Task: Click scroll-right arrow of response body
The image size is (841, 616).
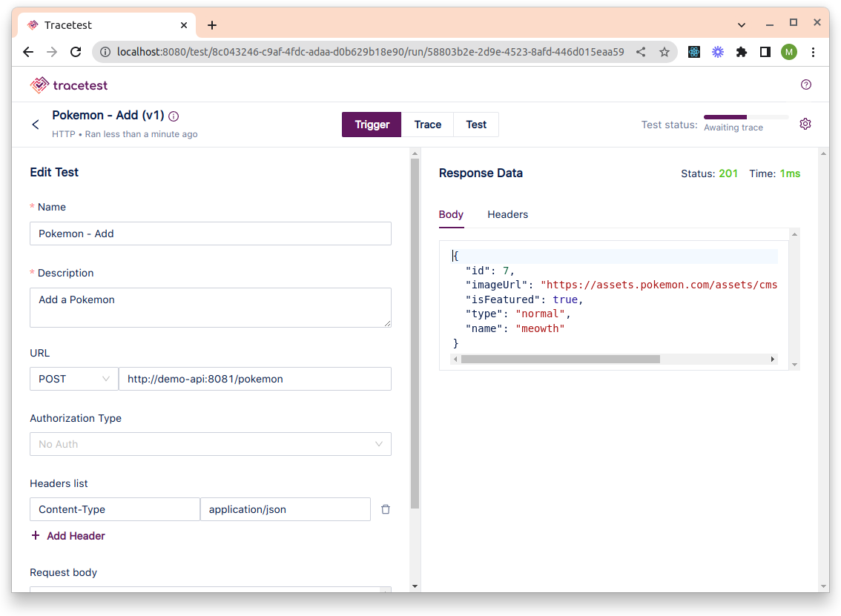Action: pos(772,360)
